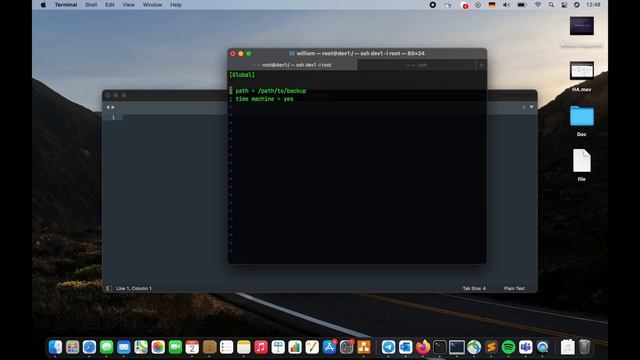This screenshot has height=360, width=640.
Task: Open the Edit menu
Action: [109, 5]
